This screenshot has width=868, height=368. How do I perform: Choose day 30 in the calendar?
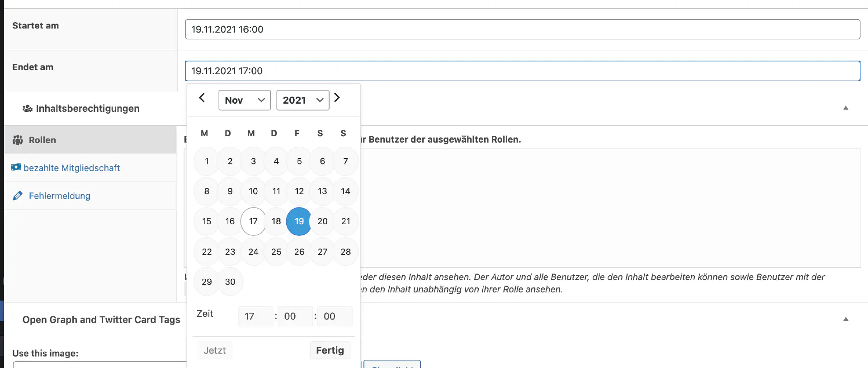point(230,282)
